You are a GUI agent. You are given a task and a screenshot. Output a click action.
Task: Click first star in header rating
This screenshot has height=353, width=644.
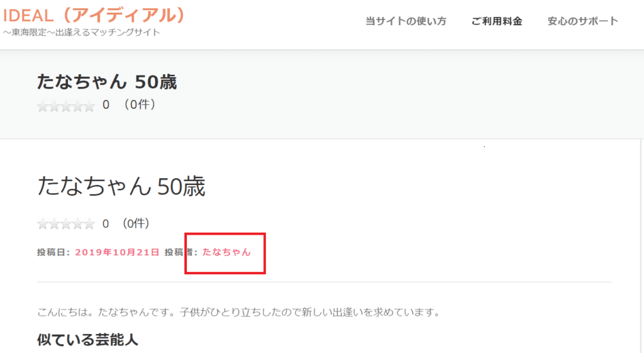pos(43,106)
